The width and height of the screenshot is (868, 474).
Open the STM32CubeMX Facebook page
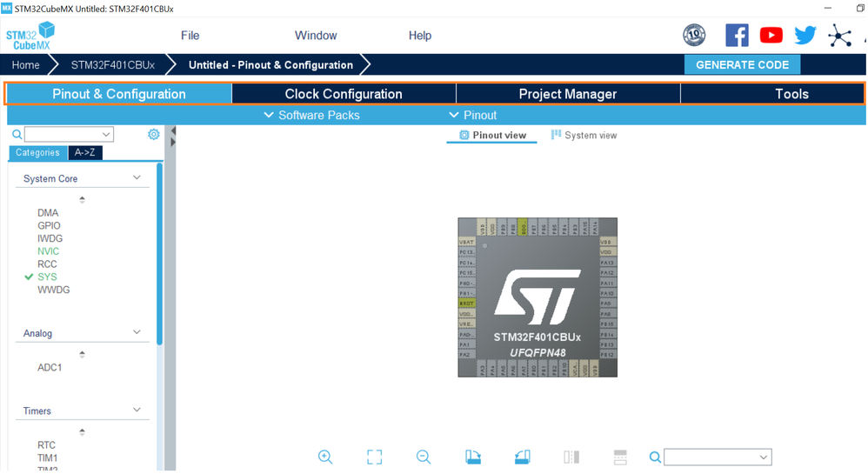(737, 36)
